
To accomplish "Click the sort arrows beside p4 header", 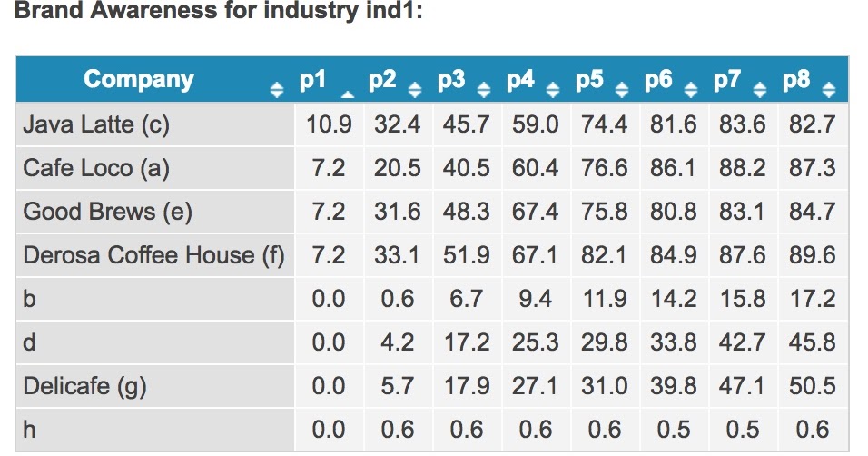I will tap(552, 89).
